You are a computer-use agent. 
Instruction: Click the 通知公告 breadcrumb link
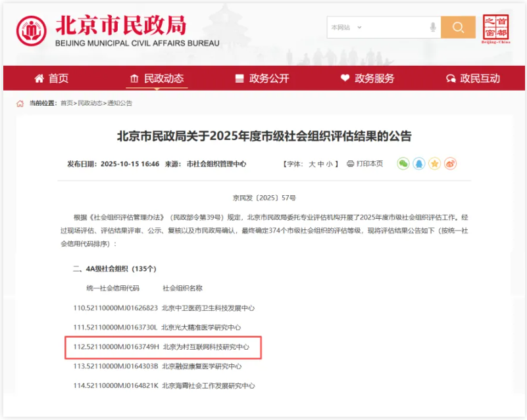120,103
